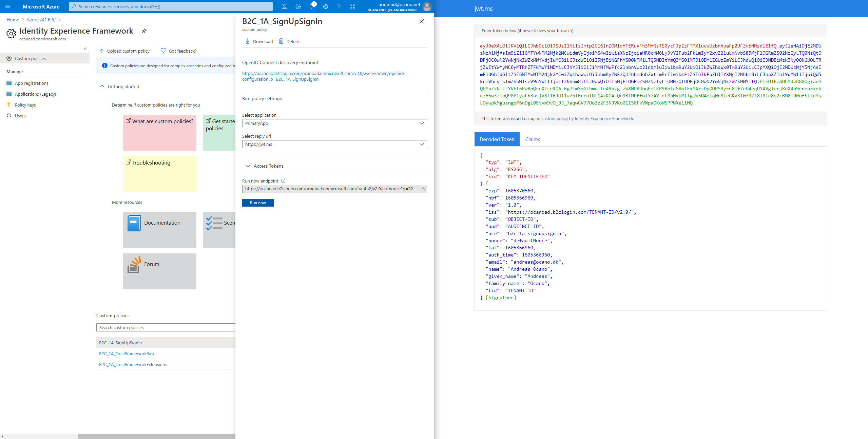The width and height of the screenshot is (868, 439).
Task: Switch to the Claims tab
Action: click(x=532, y=139)
